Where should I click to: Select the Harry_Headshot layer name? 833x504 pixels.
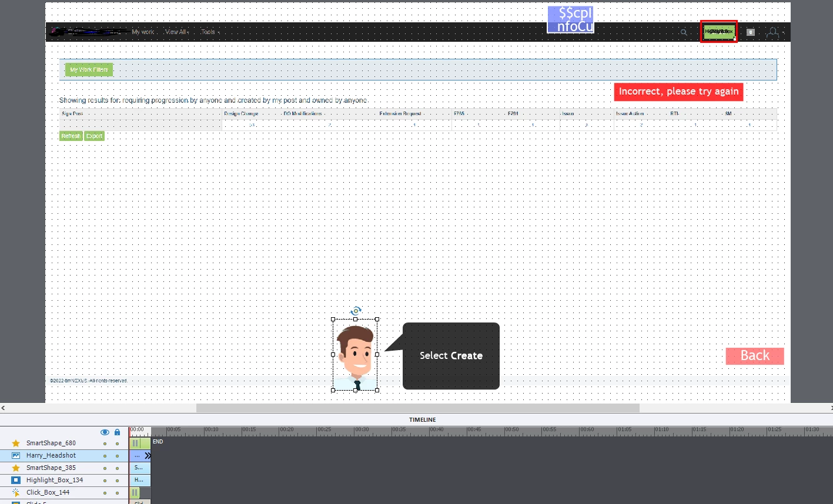pyautogui.click(x=51, y=455)
